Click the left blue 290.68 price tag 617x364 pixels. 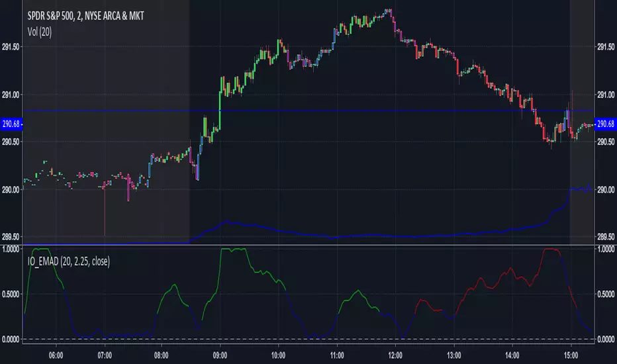11,124
